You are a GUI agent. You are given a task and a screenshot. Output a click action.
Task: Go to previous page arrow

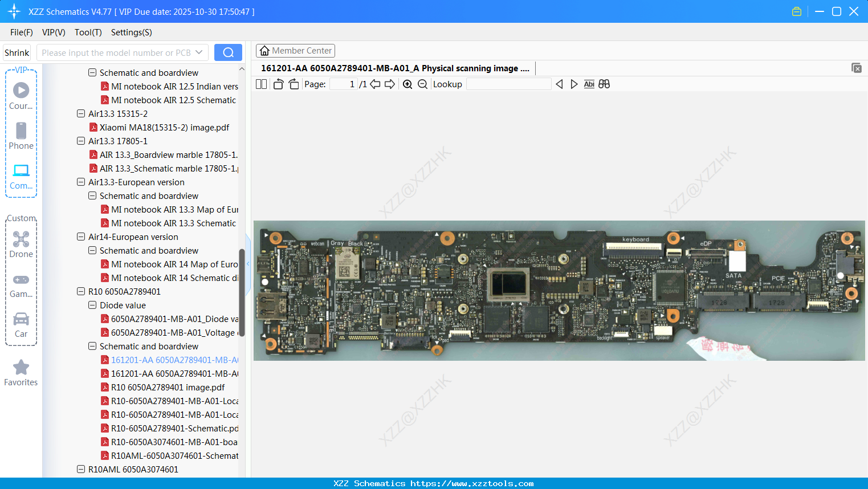click(x=375, y=84)
